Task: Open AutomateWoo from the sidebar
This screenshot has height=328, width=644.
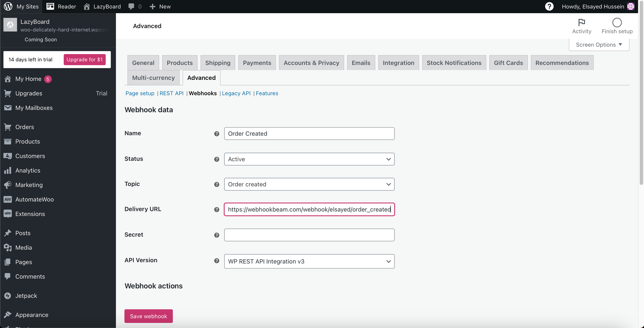Action: point(34,199)
